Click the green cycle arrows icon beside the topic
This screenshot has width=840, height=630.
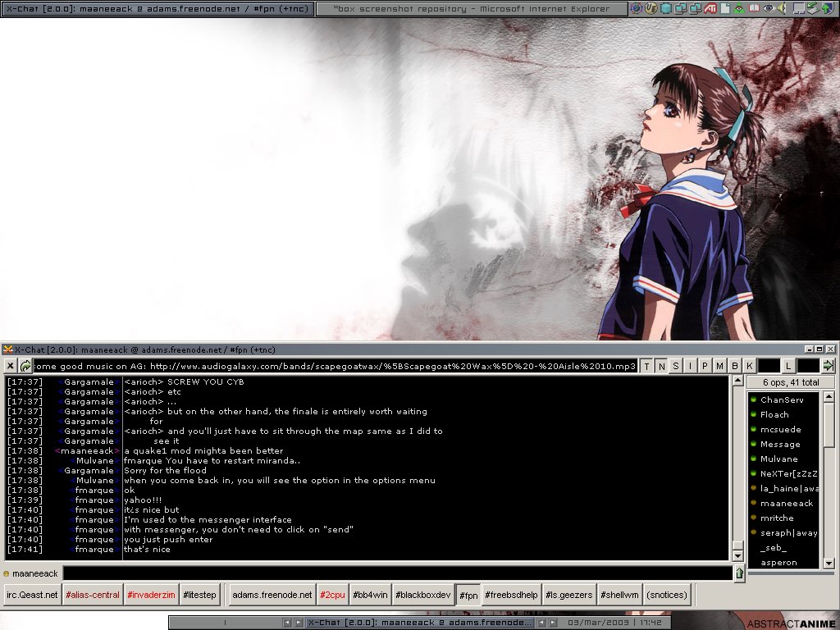[x=25, y=366]
